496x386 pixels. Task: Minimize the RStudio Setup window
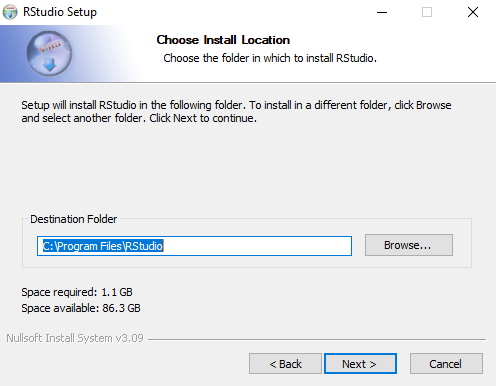click(x=382, y=12)
